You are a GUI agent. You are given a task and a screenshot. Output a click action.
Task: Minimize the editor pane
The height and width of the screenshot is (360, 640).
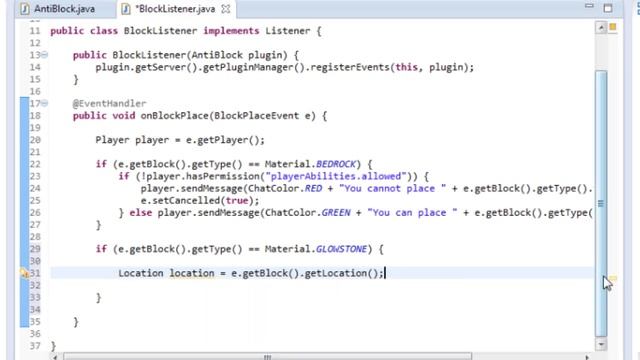589,6
